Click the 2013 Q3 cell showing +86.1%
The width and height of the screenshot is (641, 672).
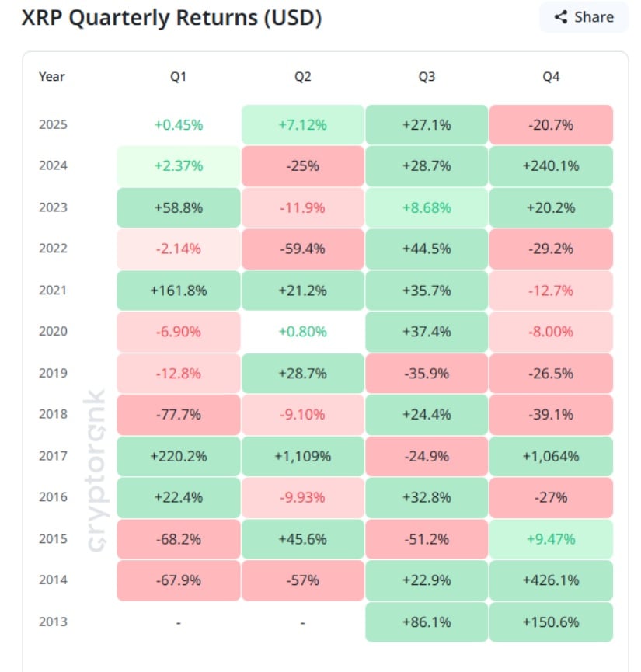[427, 622]
